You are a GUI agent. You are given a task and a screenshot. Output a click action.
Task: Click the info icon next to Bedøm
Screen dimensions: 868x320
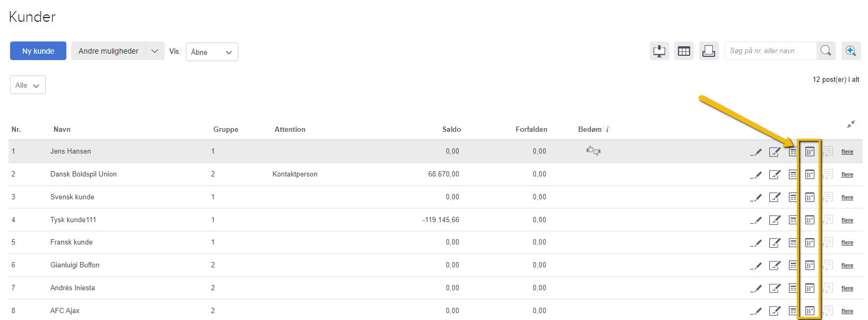608,129
